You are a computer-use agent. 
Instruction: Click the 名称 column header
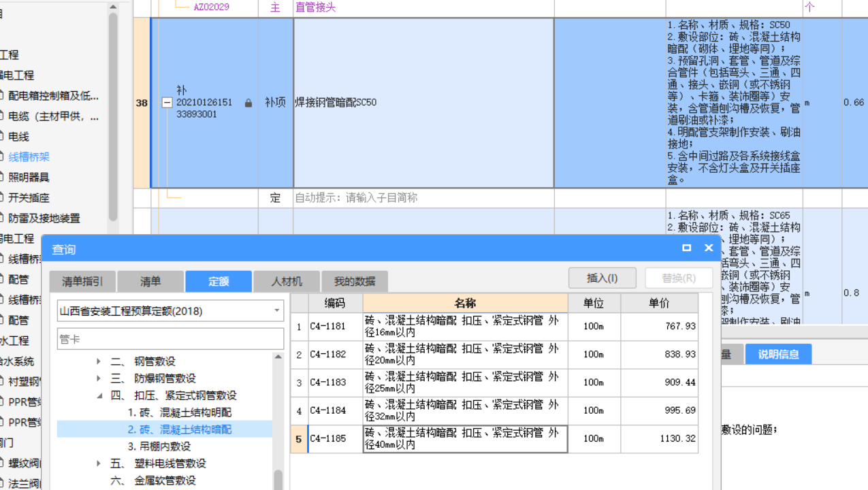click(465, 303)
